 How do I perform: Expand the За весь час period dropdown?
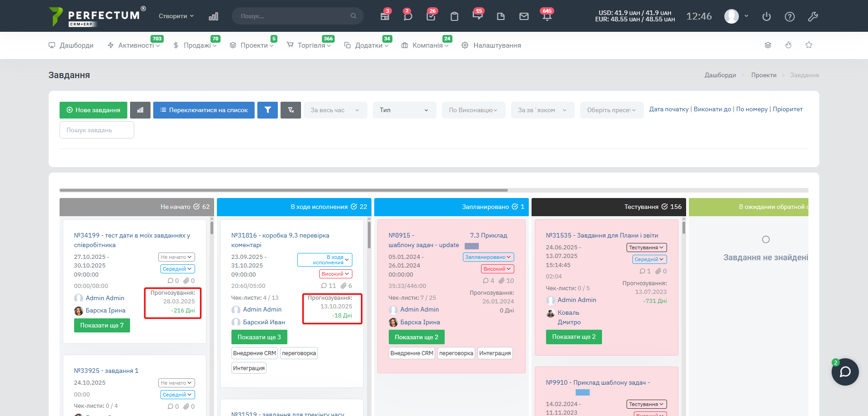tap(335, 110)
